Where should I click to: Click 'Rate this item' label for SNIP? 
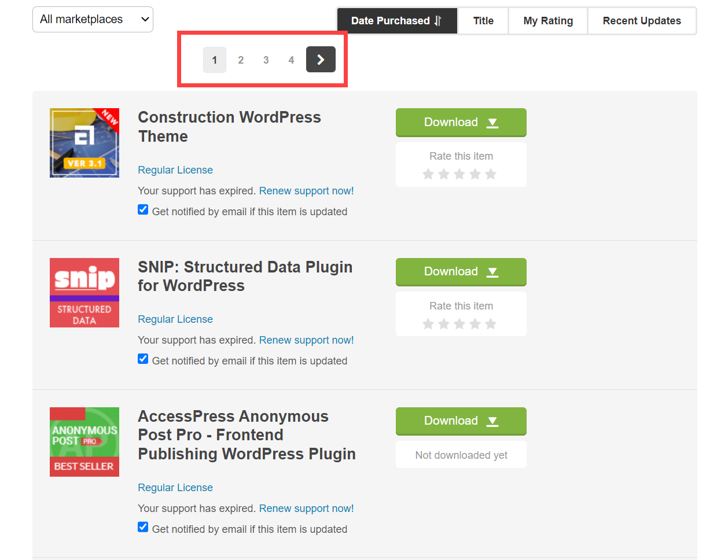pyautogui.click(x=461, y=306)
